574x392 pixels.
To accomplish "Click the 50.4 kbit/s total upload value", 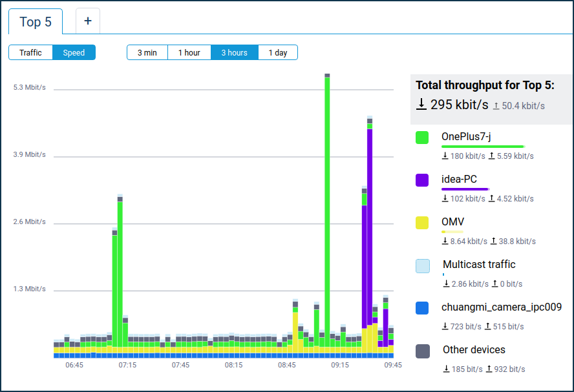I will [523, 106].
